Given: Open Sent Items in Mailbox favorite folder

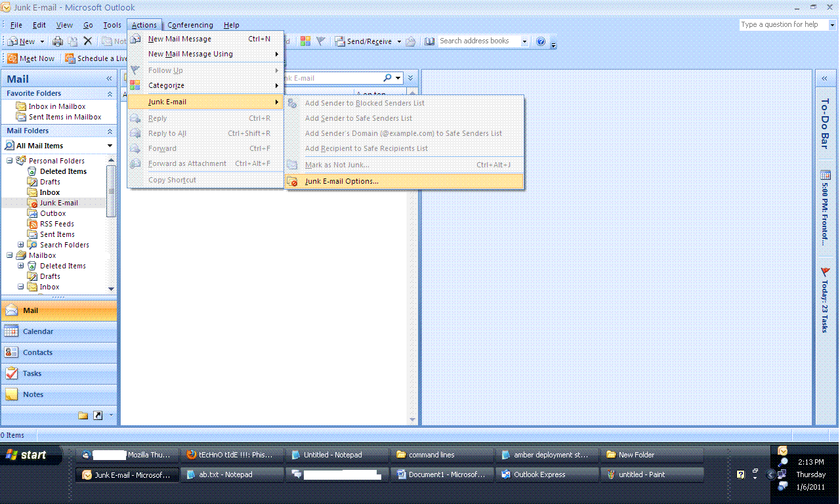Looking at the screenshot, I should [65, 117].
